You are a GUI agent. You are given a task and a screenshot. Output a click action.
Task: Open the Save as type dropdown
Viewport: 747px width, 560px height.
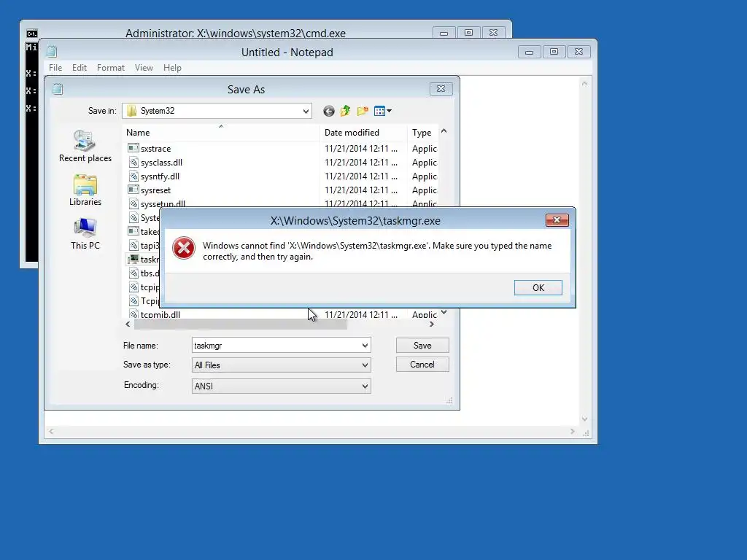365,365
